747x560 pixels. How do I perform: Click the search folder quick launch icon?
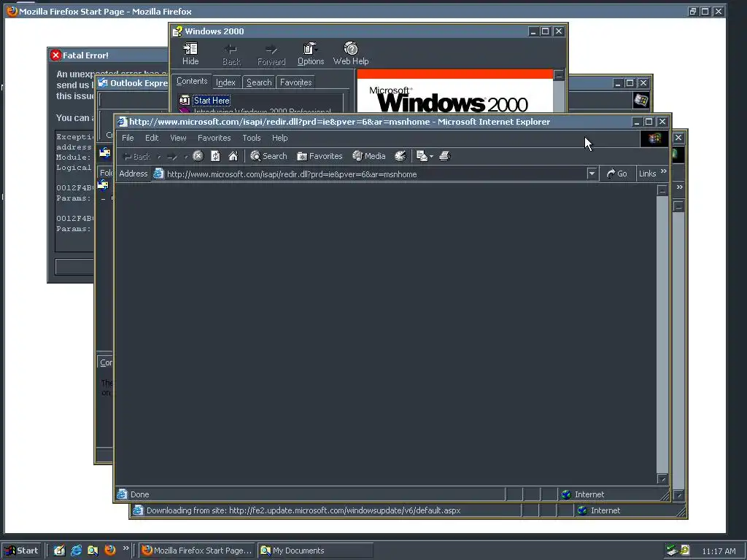coord(93,551)
